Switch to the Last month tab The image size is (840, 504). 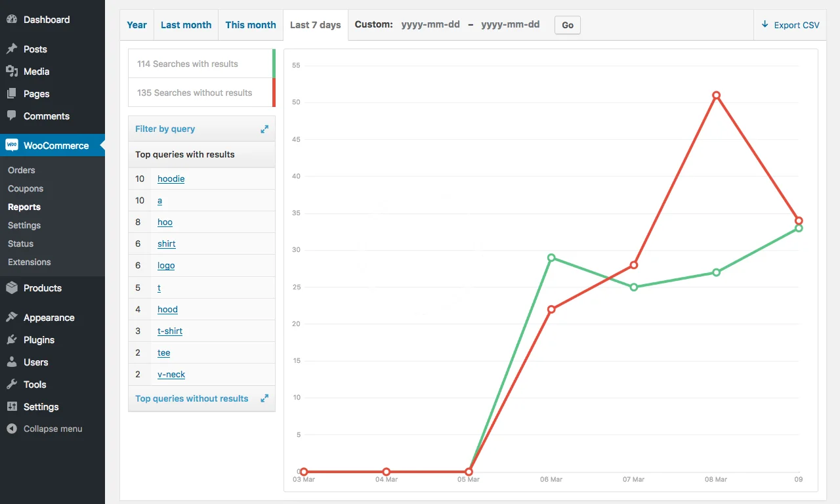[x=186, y=25]
